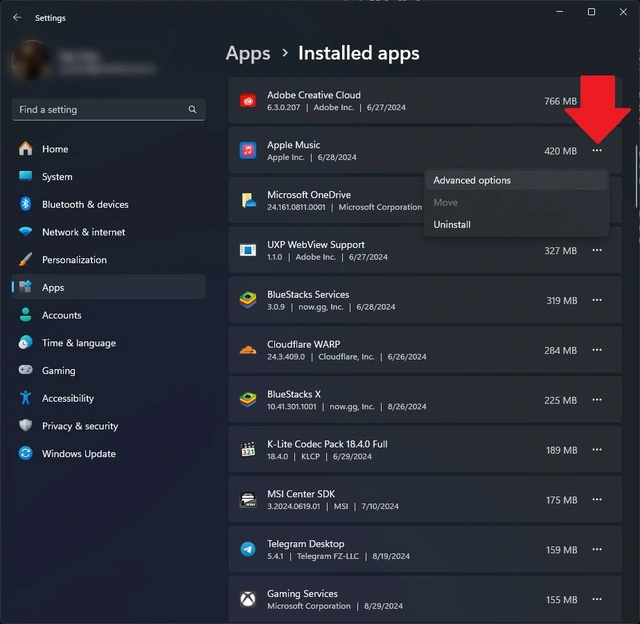Select Gaming in the sidebar
This screenshot has height=624, width=640.
[108, 371]
